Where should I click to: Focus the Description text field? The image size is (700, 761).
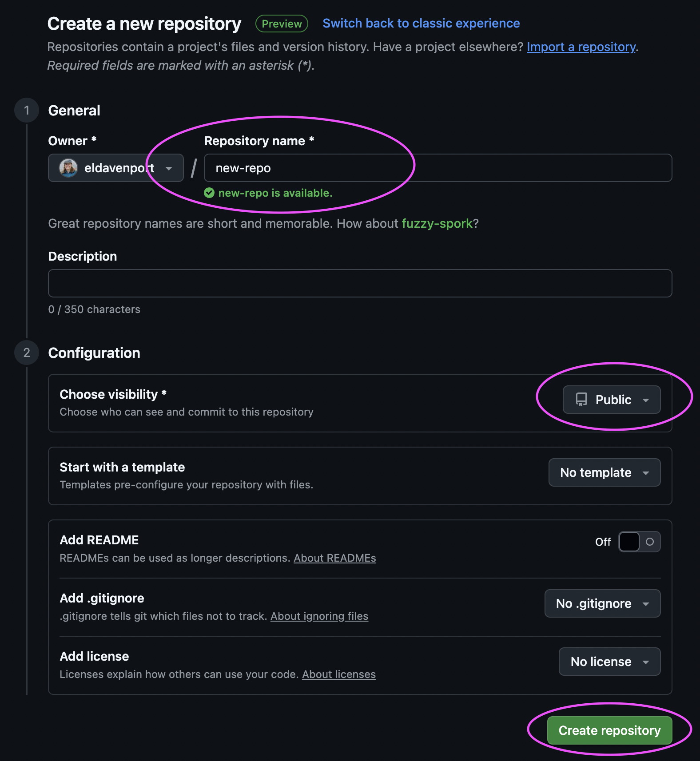[x=360, y=283]
